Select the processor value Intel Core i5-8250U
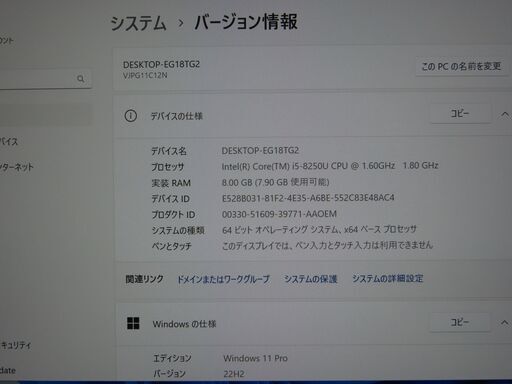This screenshot has width=512, height=384. coord(330,166)
